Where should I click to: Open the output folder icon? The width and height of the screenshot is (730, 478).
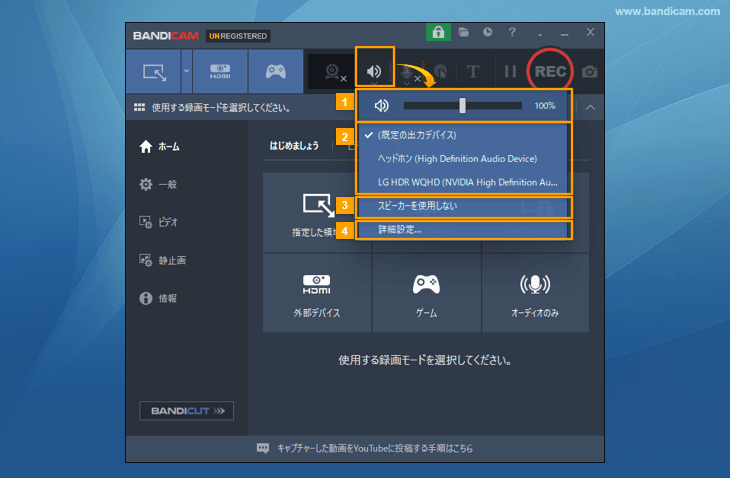pos(463,32)
